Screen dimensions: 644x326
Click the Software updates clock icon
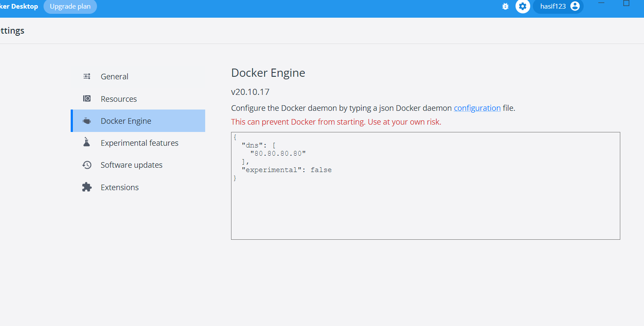(x=87, y=164)
